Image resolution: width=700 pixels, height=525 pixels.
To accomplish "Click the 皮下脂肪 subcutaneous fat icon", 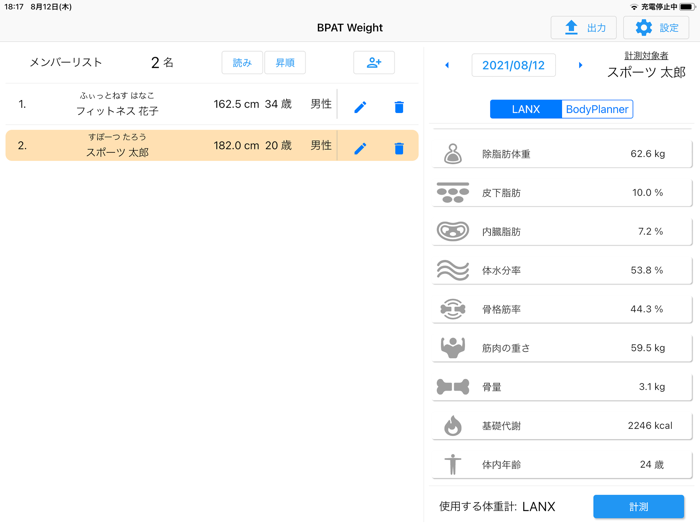I will [x=453, y=192].
